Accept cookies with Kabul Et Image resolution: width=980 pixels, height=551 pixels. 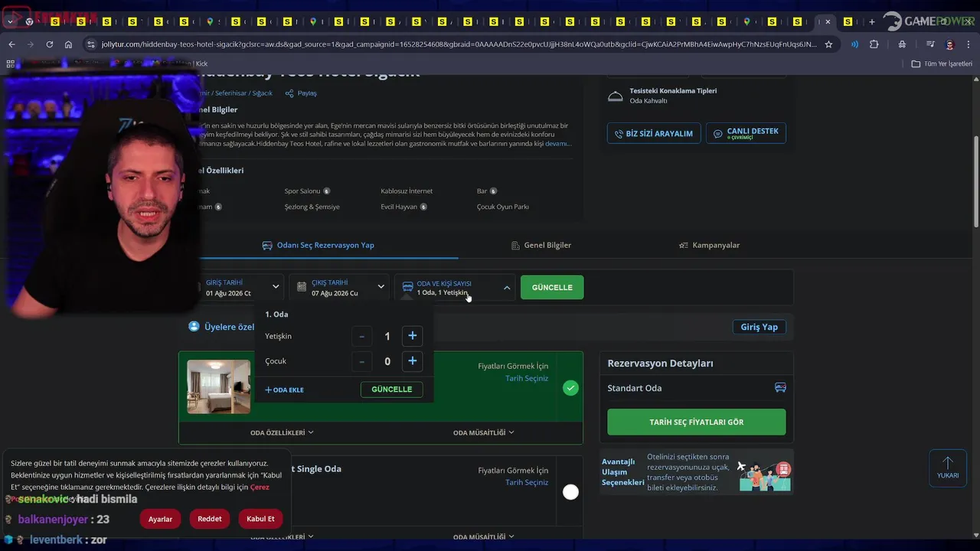tap(260, 519)
